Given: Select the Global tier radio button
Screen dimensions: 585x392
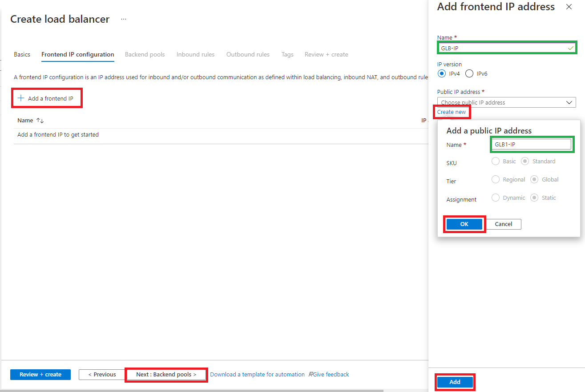Looking at the screenshot, I should click(x=534, y=179).
